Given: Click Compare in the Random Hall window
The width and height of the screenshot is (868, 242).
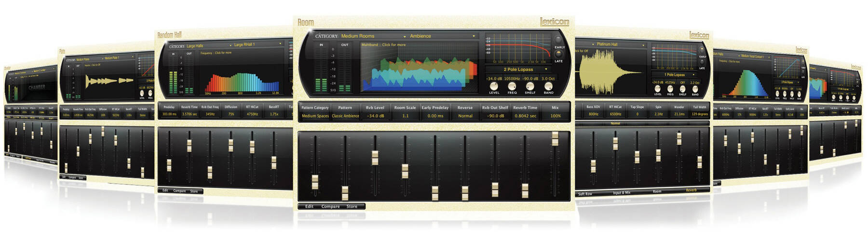Looking at the screenshot, I should 179,191.
